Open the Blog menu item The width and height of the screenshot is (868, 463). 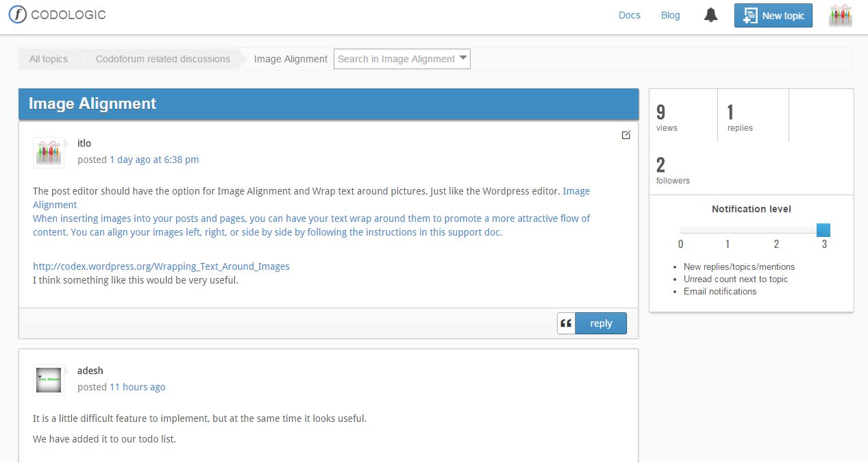[671, 15]
